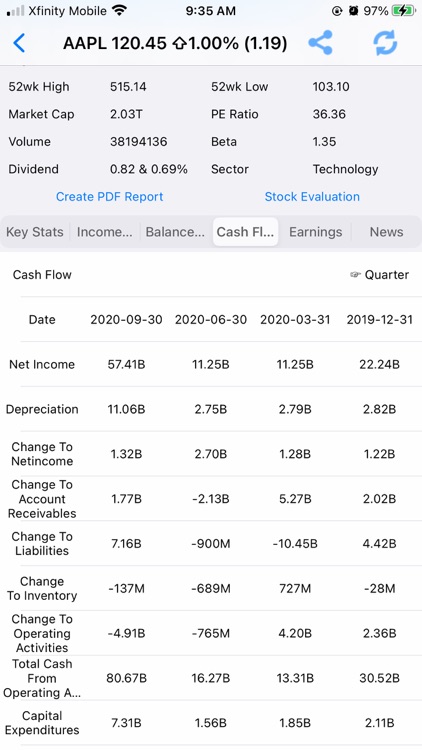Screen dimensions: 422x750
Task: Tap the alarm clock status icon
Action: (353, 11)
